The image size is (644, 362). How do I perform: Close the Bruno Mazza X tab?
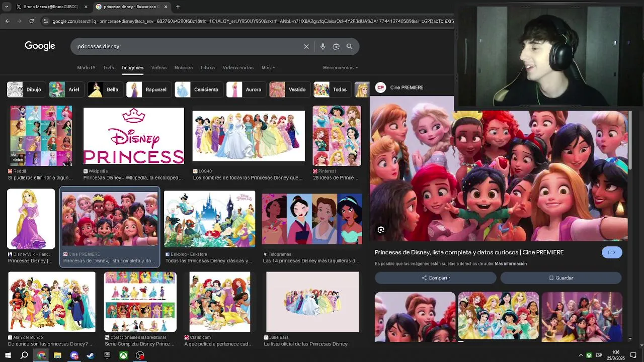86,7
